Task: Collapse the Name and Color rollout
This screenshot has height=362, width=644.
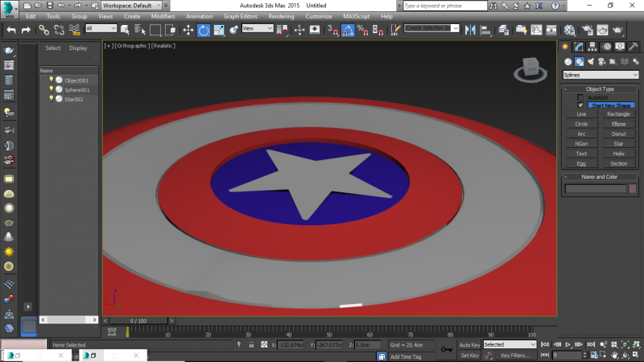Action: click(x=600, y=177)
